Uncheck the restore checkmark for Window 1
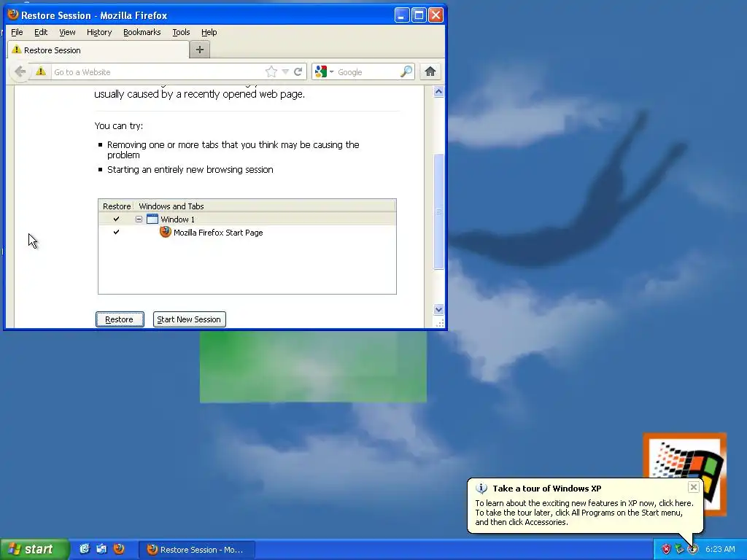747x560 pixels. pos(116,219)
